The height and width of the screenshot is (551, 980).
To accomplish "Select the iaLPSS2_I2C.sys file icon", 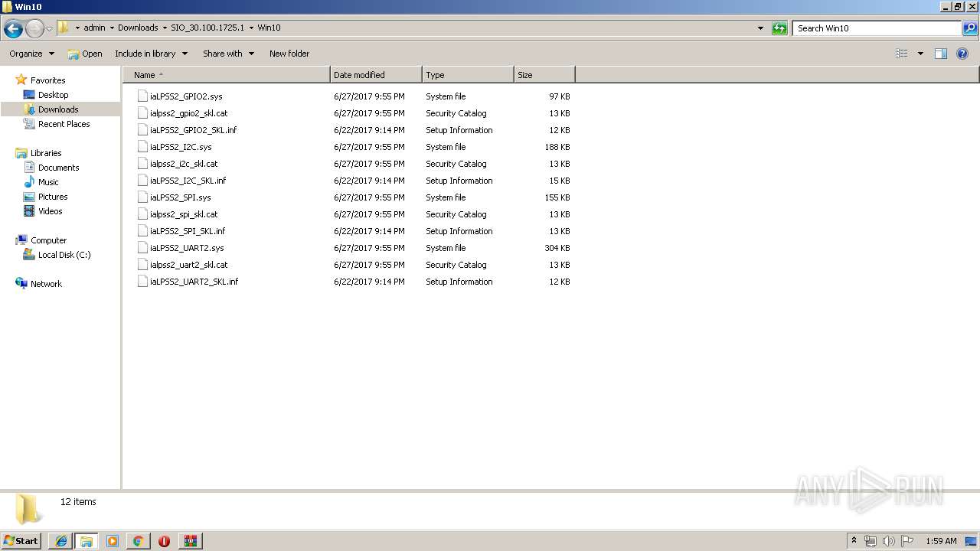I will coord(142,147).
